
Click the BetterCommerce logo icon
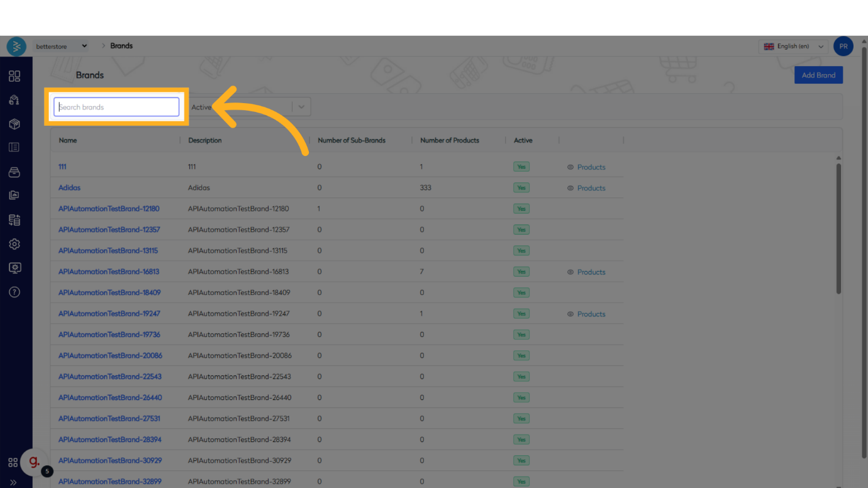click(x=16, y=47)
